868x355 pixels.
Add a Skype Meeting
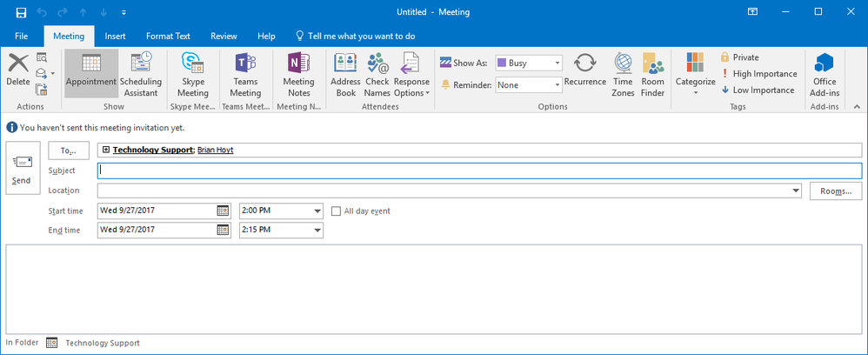point(193,74)
